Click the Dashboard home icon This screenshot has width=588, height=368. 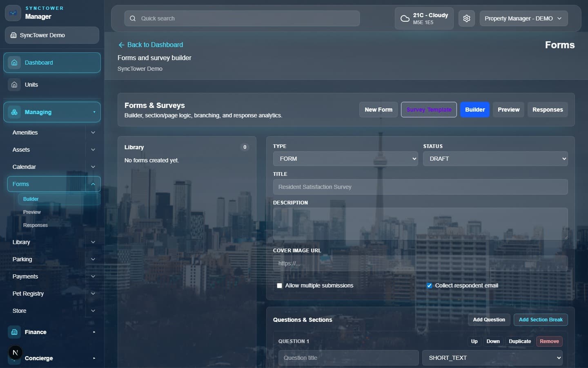tap(14, 63)
